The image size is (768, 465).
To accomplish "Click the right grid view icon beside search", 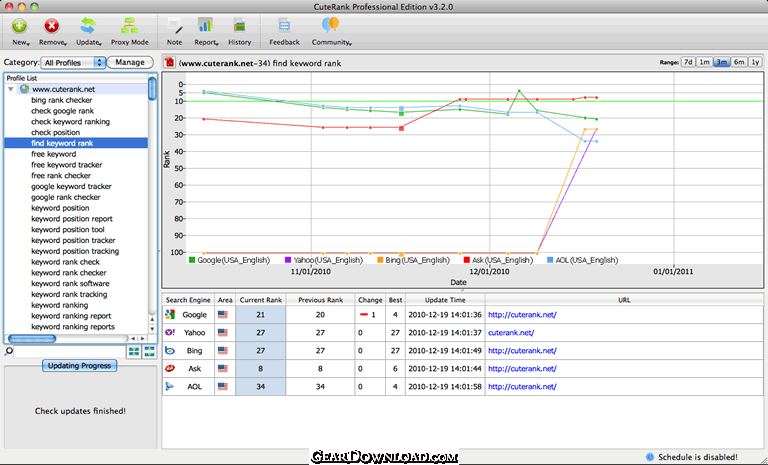I will [149, 351].
